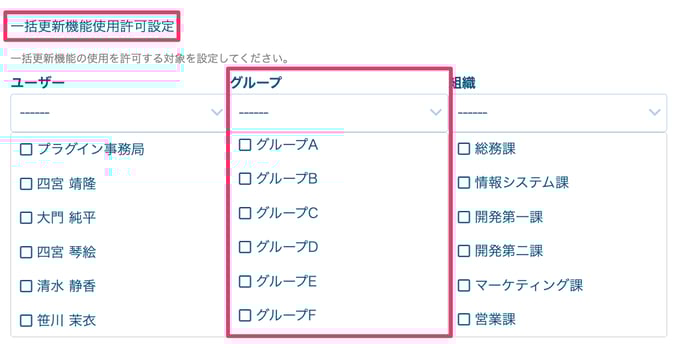Check the グループE checkbox

point(245,281)
